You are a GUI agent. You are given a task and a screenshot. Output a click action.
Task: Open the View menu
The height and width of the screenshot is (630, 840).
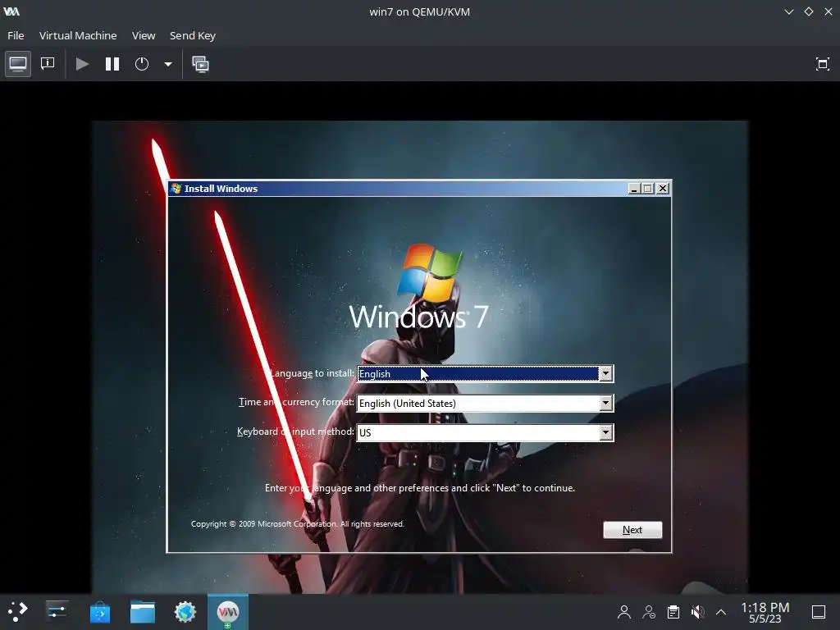(x=144, y=35)
